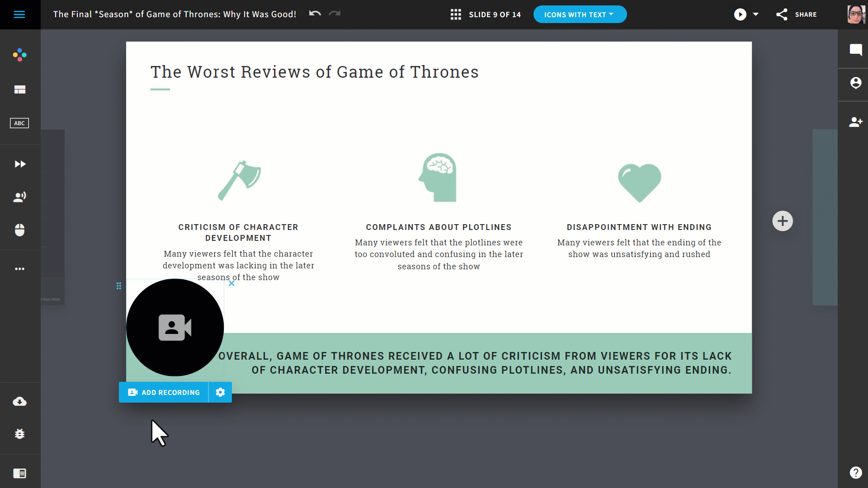The image size is (868, 488).
Task: Click the bug report icon
Action: (x=19, y=434)
